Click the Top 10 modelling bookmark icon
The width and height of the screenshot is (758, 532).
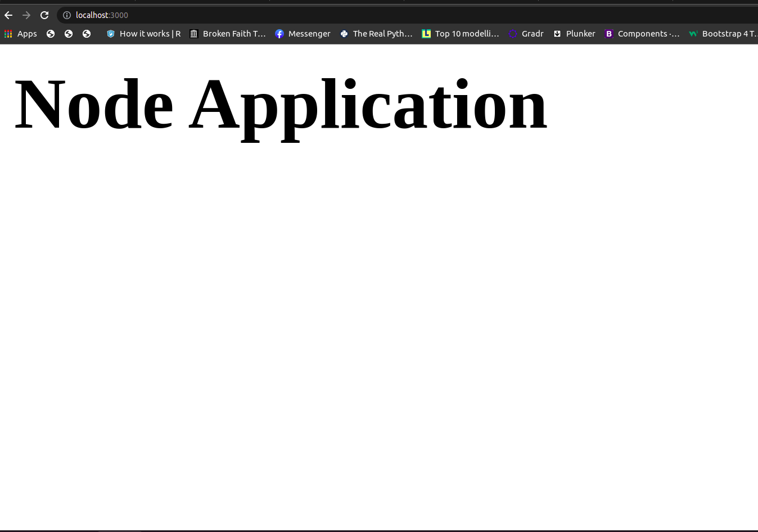pos(426,34)
